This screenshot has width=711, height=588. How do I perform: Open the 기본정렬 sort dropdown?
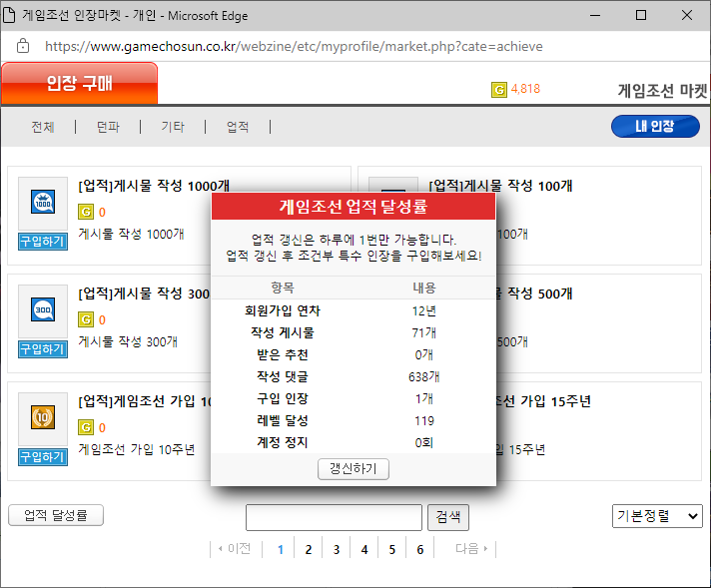click(657, 516)
